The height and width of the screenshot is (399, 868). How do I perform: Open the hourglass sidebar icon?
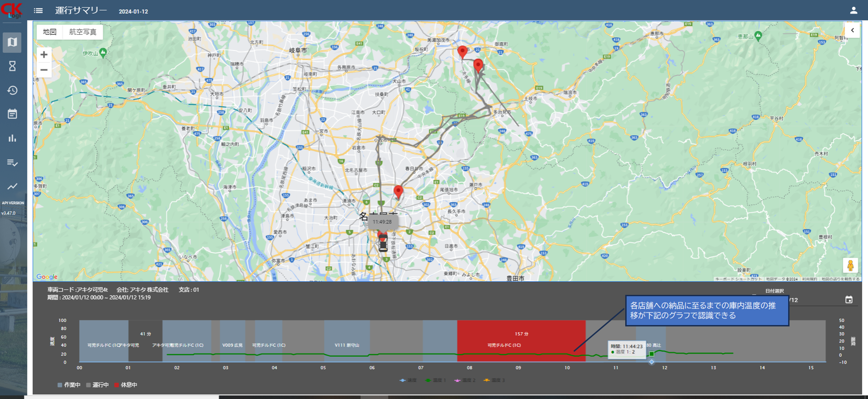coord(12,66)
